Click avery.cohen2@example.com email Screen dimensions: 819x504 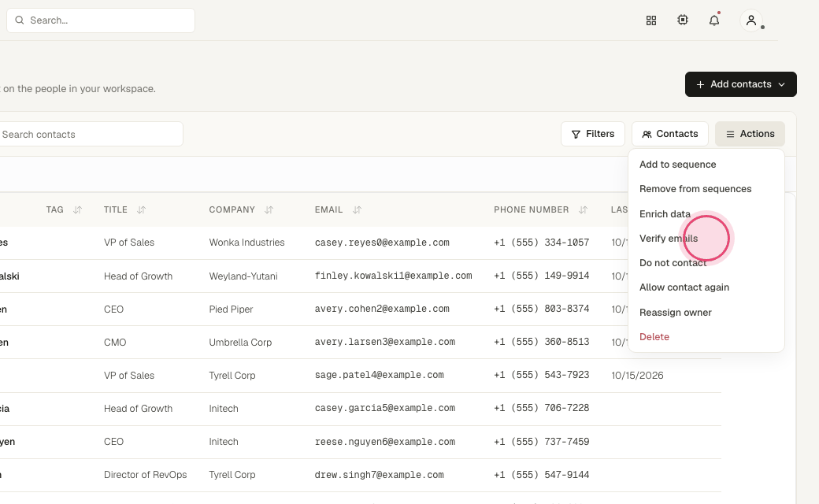click(x=382, y=309)
